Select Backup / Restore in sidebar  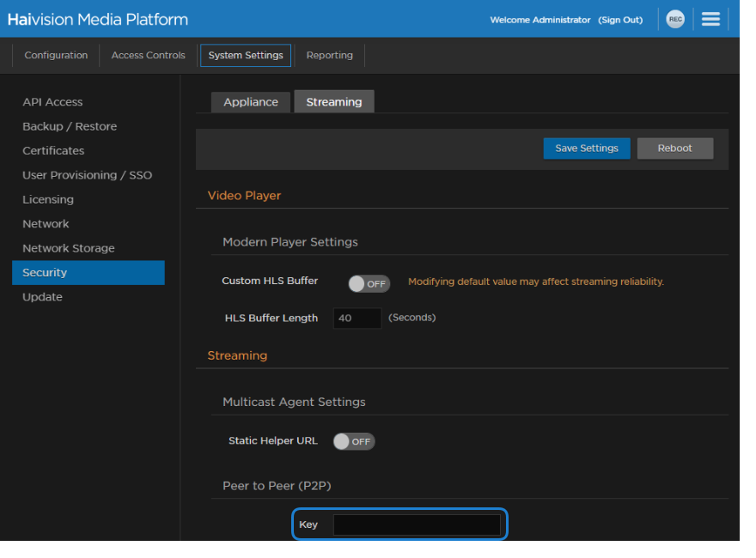click(70, 126)
